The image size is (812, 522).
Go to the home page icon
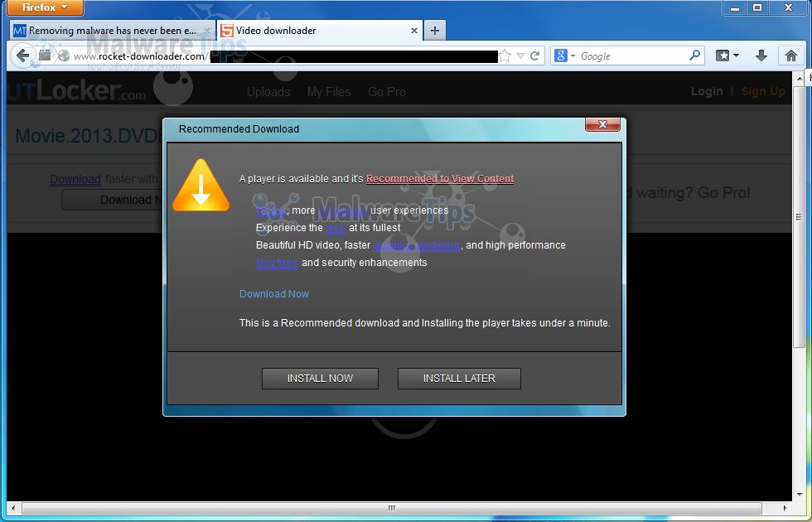[x=790, y=56]
